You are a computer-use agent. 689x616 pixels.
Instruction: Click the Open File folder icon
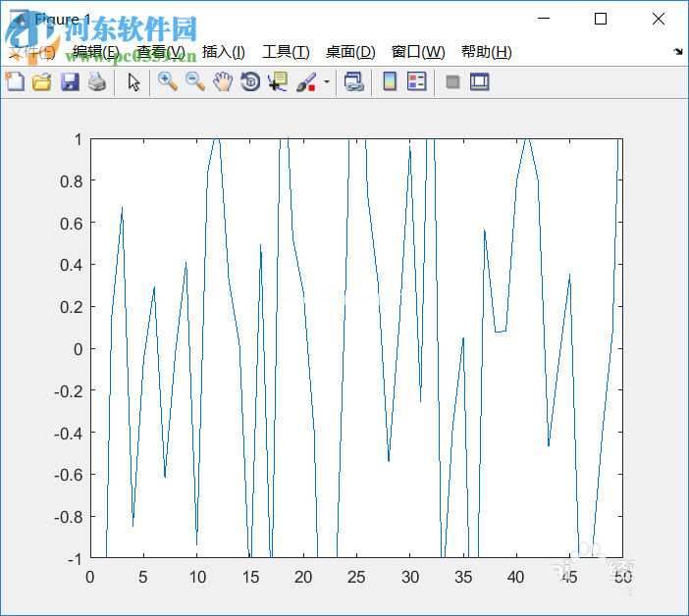41,82
